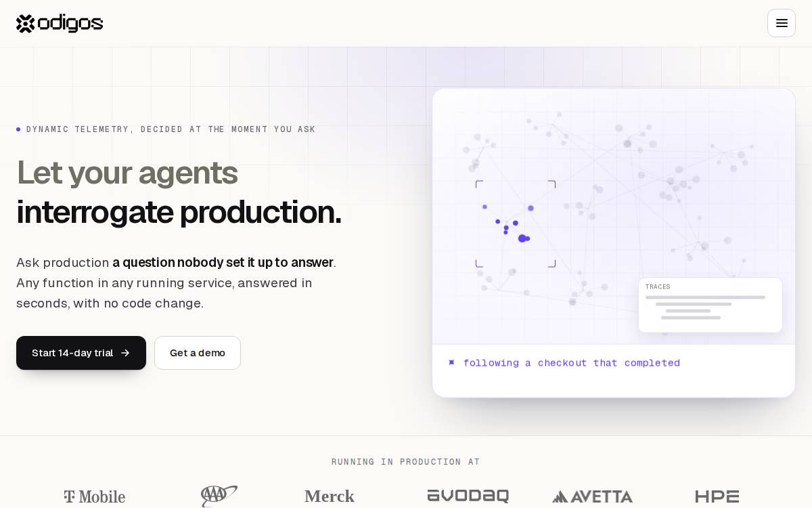Image resolution: width=812 pixels, height=508 pixels.
Task: Click the AAA logo
Action: pos(219,496)
